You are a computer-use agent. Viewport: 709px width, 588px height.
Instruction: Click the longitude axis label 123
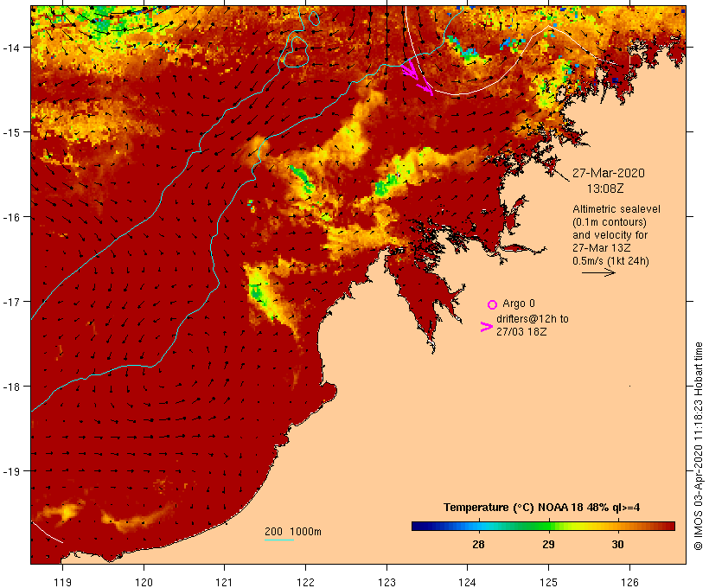[386, 582]
